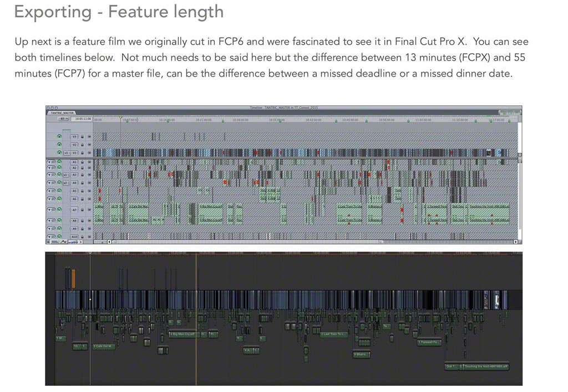Toggle audible control of track A5
The image size is (568, 392).
pos(59,191)
